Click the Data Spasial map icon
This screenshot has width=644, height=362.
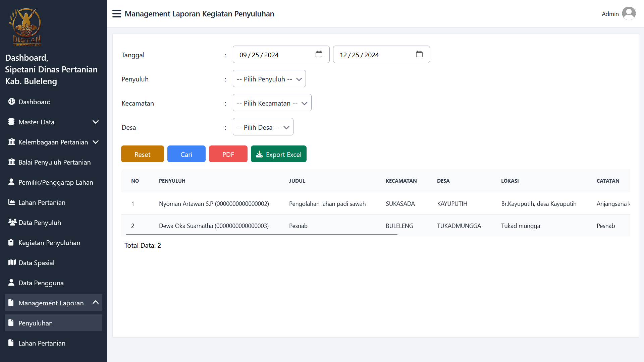(12, 262)
